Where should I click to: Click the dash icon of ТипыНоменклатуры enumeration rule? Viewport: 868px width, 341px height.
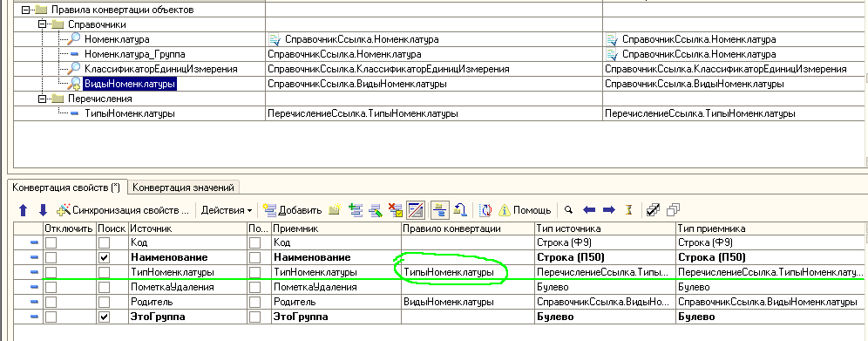click(75, 113)
